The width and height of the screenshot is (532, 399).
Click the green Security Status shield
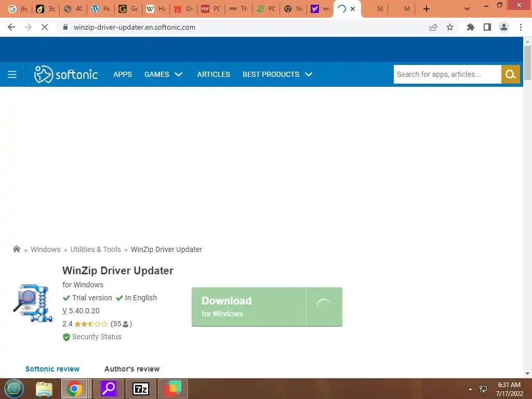tap(66, 337)
